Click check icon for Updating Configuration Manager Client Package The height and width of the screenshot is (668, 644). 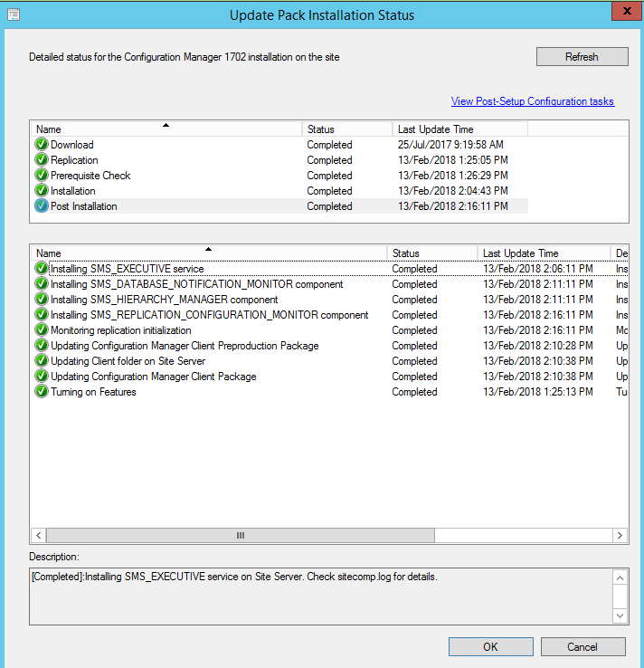coord(42,376)
